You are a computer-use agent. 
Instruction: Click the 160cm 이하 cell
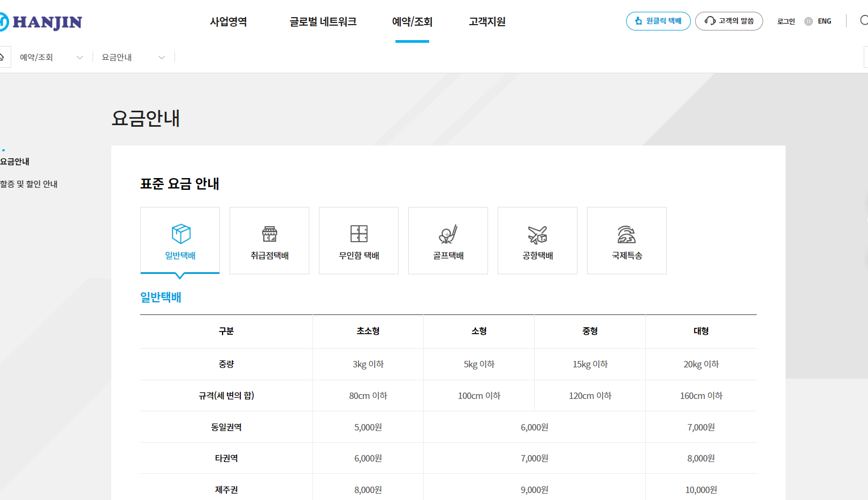701,396
